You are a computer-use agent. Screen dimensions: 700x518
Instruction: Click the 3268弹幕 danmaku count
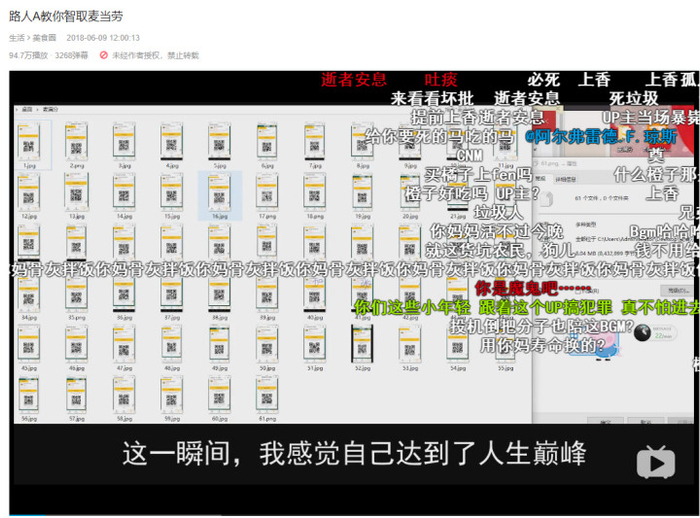71,55
